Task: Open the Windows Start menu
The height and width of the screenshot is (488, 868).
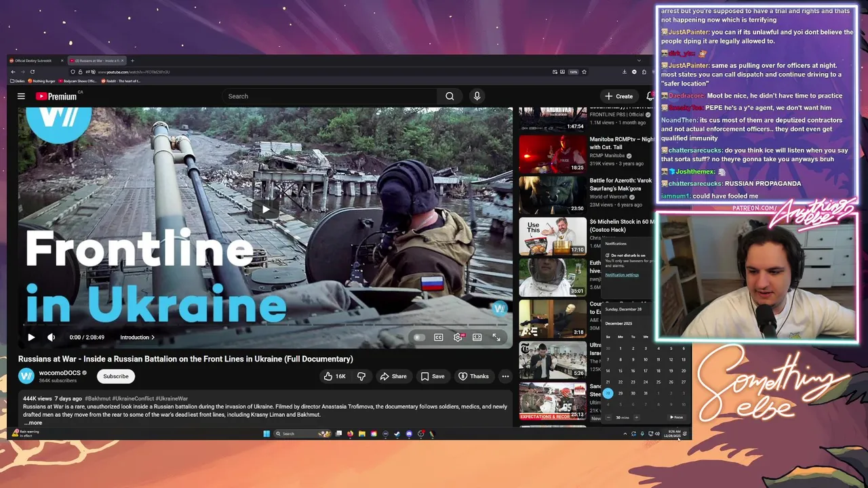Action: [267, 434]
